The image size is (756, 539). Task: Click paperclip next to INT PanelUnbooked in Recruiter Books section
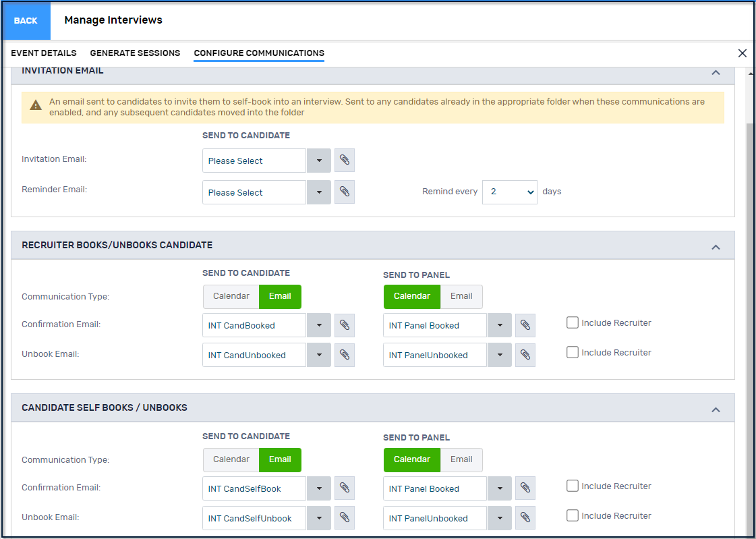tap(525, 355)
